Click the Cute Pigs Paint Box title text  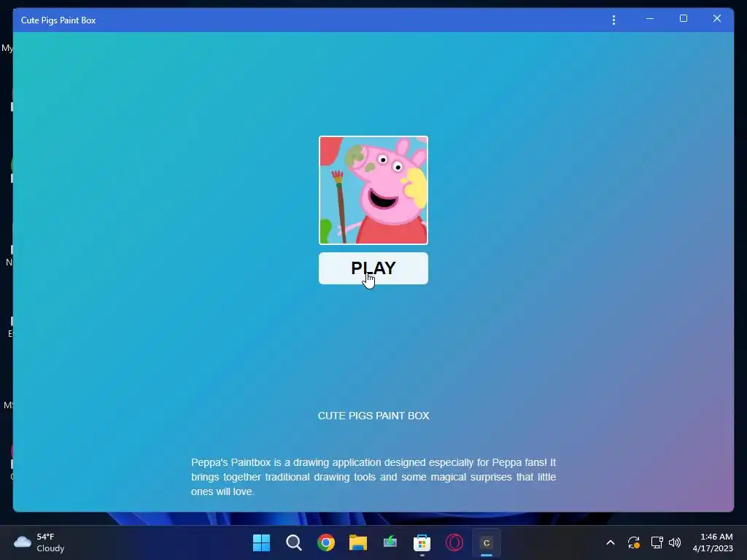pyautogui.click(x=58, y=20)
